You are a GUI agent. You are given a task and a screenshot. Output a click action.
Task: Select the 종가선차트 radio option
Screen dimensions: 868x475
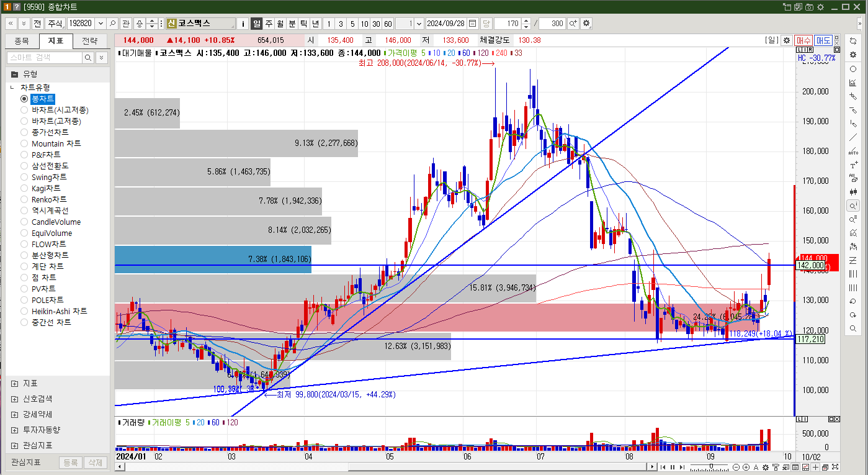(24, 132)
